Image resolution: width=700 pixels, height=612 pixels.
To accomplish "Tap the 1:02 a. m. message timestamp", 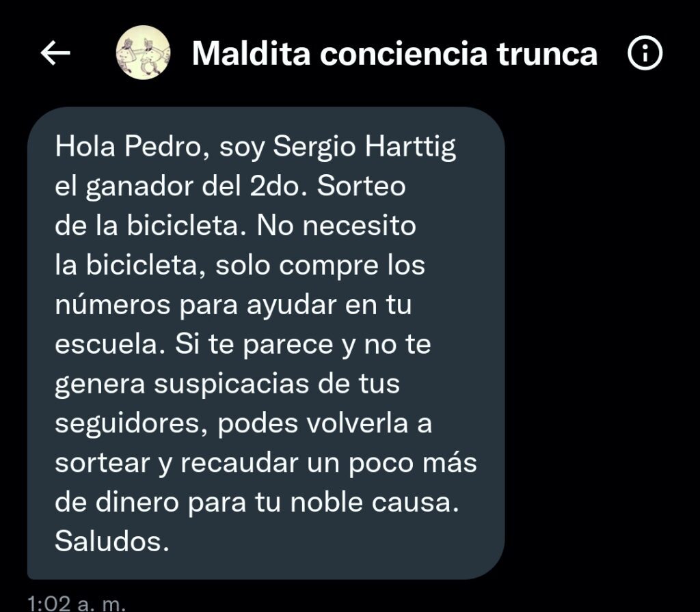I will click(x=77, y=603).
